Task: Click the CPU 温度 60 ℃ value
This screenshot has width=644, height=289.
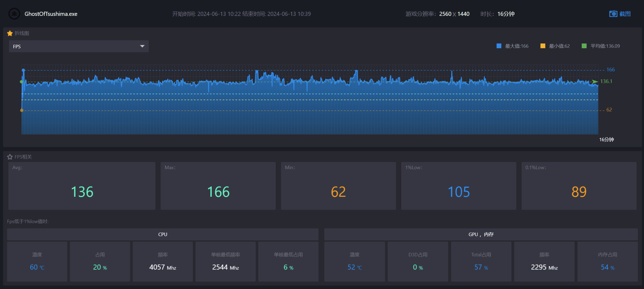Action: [37, 267]
